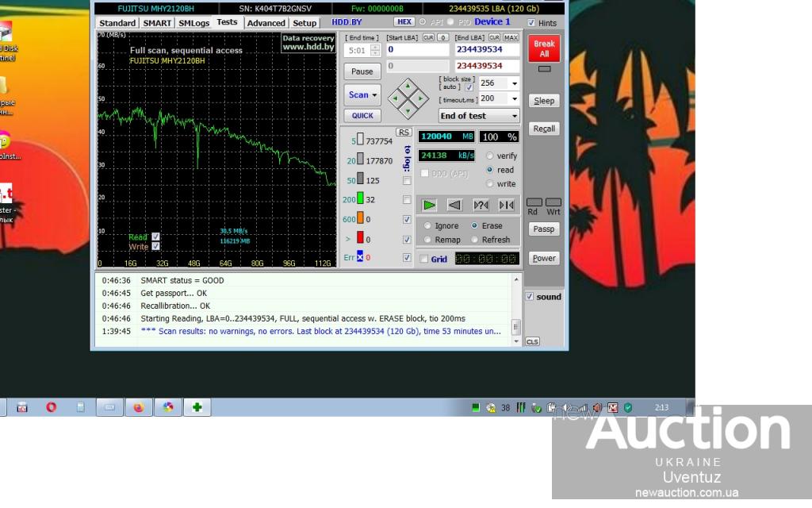Toggle the Hints checkbox

click(x=531, y=23)
